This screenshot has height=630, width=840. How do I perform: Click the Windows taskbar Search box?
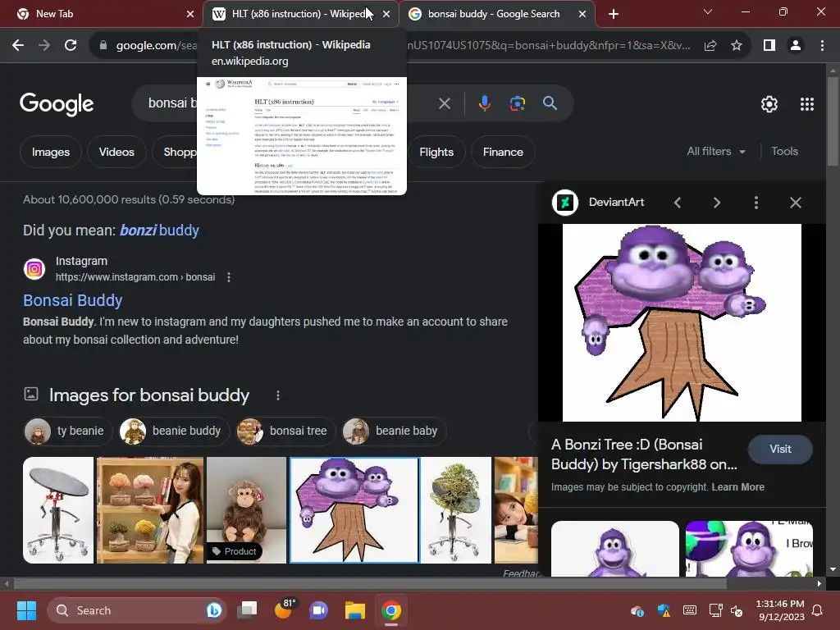pyautogui.click(x=137, y=610)
